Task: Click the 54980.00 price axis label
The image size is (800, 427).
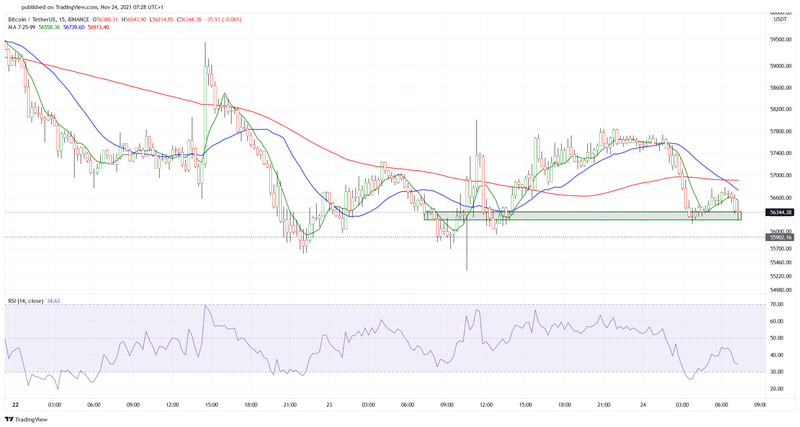Action: pyautogui.click(x=782, y=290)
